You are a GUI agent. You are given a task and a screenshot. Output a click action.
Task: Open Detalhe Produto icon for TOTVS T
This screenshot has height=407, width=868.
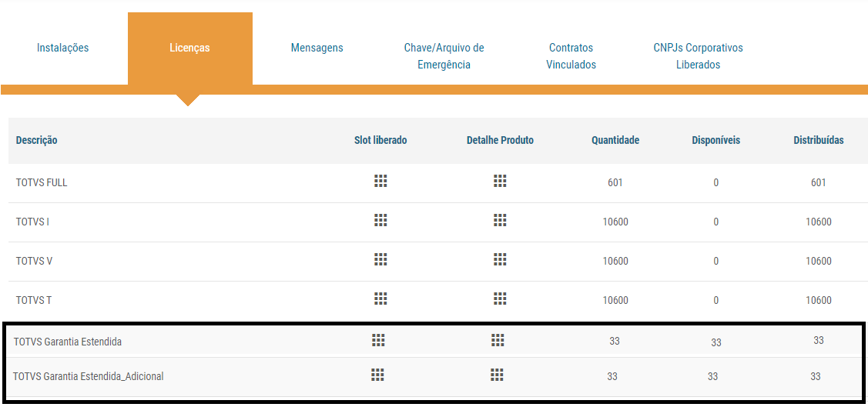[500, 299]
